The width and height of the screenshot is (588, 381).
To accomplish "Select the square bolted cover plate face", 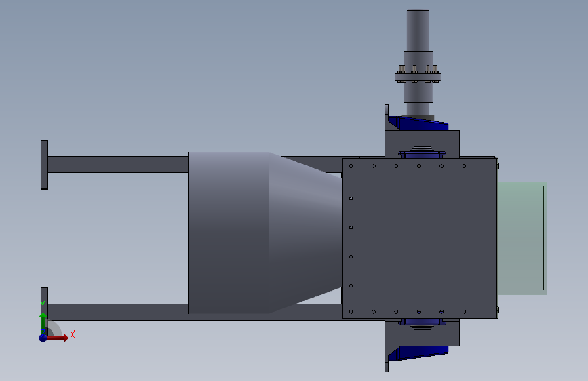I will pos(420,238).
